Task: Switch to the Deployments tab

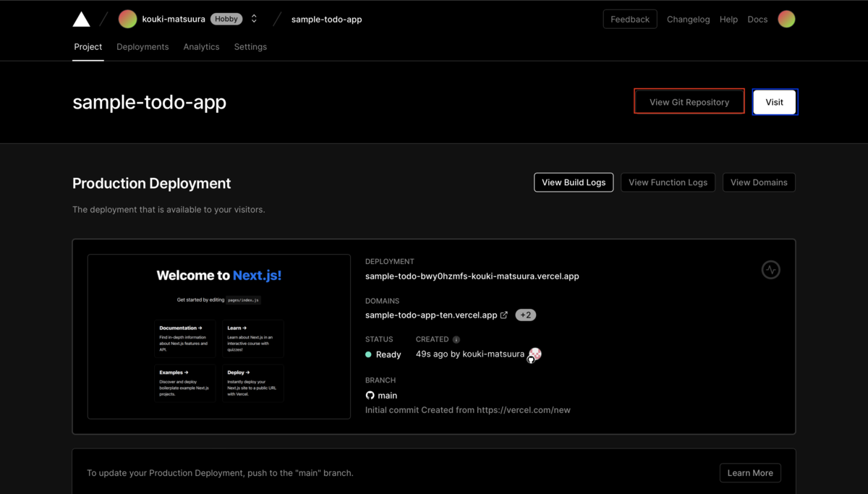Action: [142, 47]
